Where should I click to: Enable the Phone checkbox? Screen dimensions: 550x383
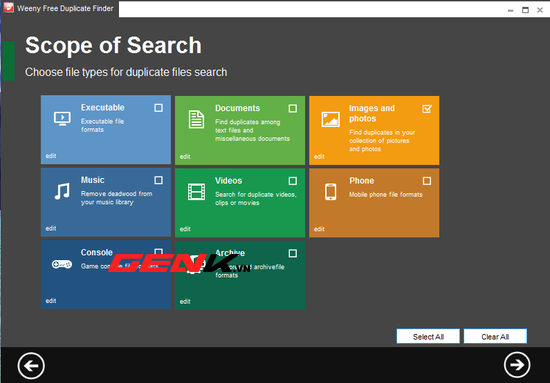pyautogui.click(x=427, y=181)
